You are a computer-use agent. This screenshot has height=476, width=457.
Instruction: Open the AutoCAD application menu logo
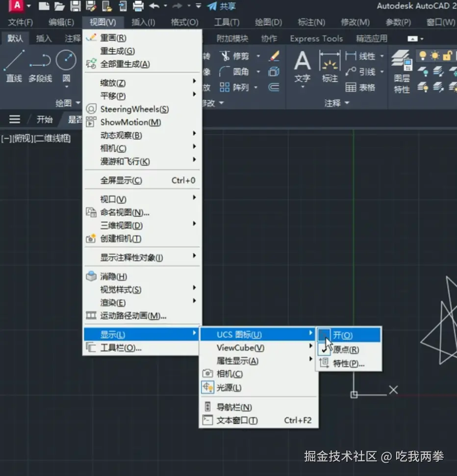(17, 6)
